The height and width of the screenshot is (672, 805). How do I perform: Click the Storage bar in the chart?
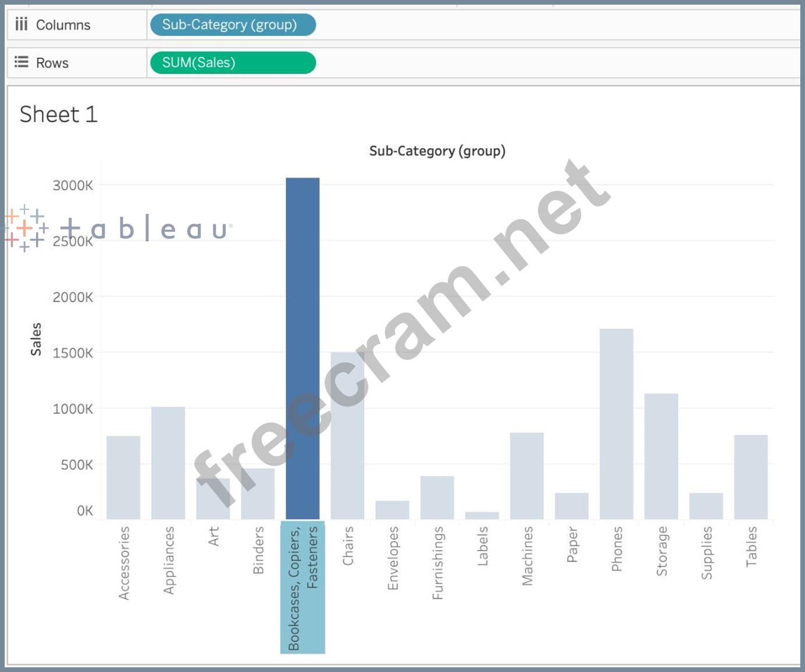click(661, 456)
